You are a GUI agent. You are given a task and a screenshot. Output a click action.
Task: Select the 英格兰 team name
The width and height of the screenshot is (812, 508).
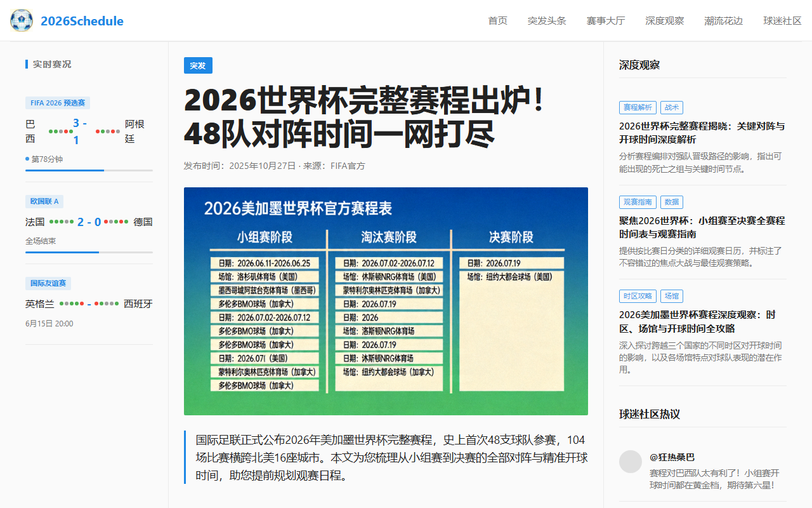[40, 304]
